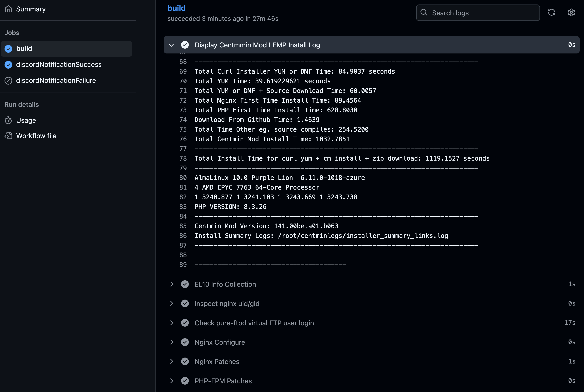Click check icon of PHP-FPM Patches step

point(185,381)
